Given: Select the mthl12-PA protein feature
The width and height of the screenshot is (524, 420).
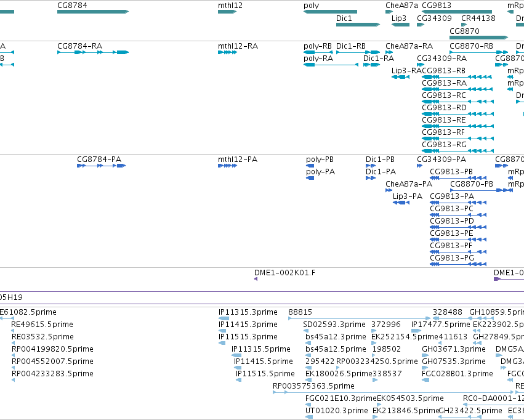Looking at the screenshot, I should point(227,166).
